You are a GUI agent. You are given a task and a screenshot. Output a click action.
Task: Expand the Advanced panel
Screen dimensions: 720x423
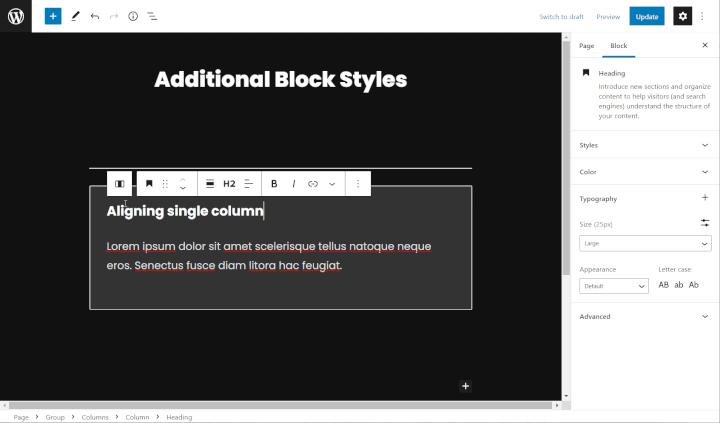[645, 316]
